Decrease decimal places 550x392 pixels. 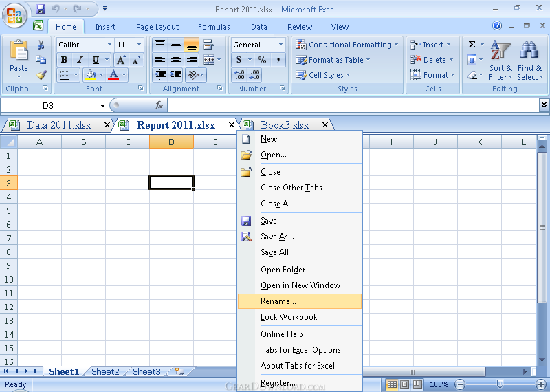point(254,75)
